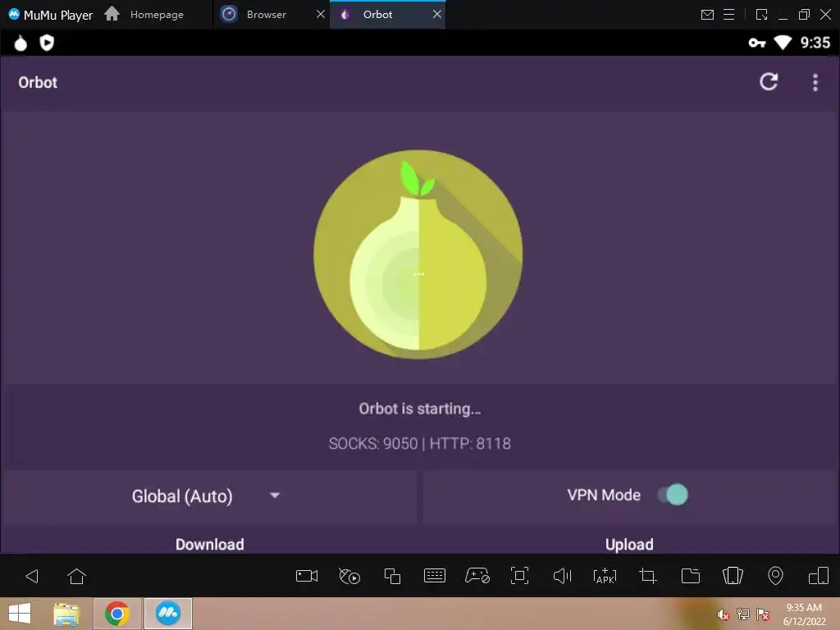Open Google Chrome from taskbar
Image resolution: width=840 pixels, height=630 pixels.
pyautogui.click(x=117, y=614)
